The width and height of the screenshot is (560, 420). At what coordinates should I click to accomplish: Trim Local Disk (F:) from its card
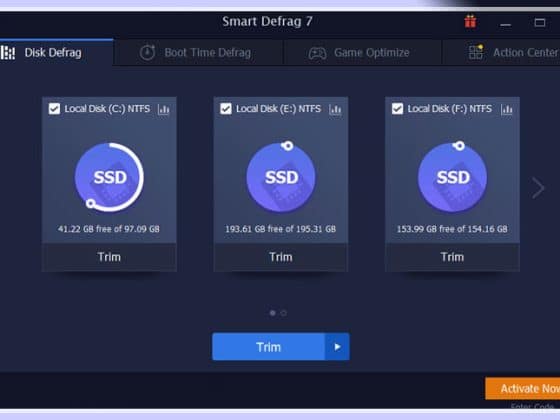452,257
